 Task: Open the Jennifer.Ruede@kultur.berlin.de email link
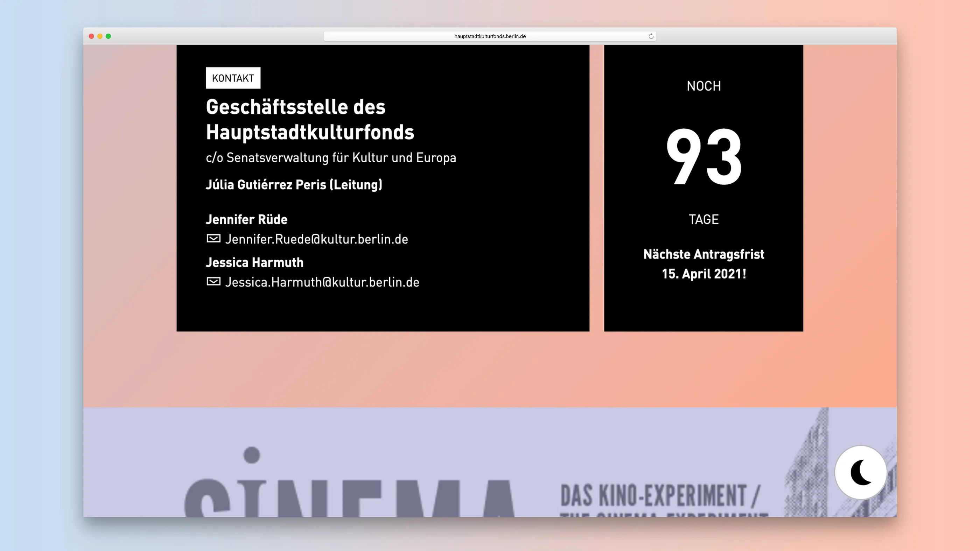[316, 239]
